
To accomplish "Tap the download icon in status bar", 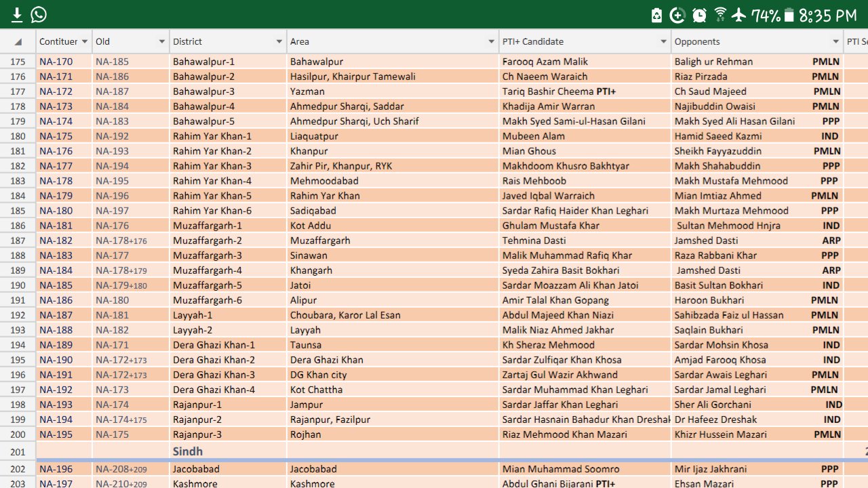I will 17,14.
